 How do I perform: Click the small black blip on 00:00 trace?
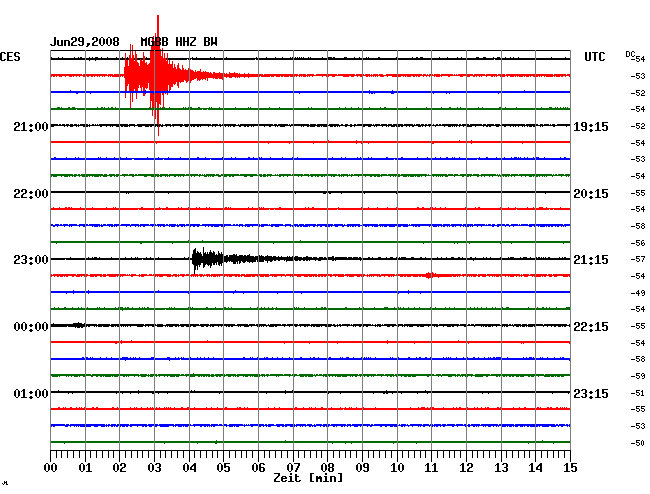[x=78, y=325]
